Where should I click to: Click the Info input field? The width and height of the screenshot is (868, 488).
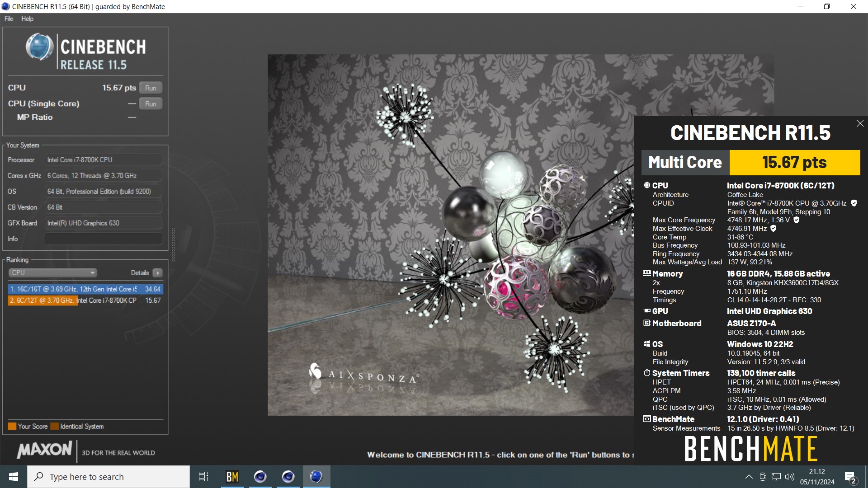[x=103, y=239]
